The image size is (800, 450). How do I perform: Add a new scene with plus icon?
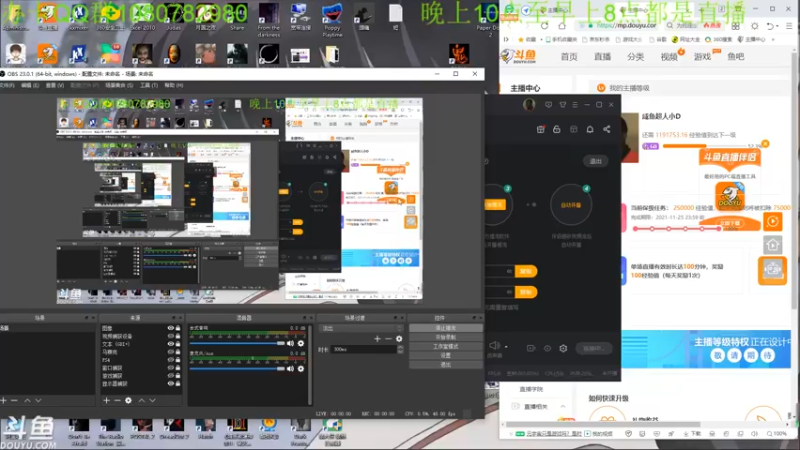4,401
